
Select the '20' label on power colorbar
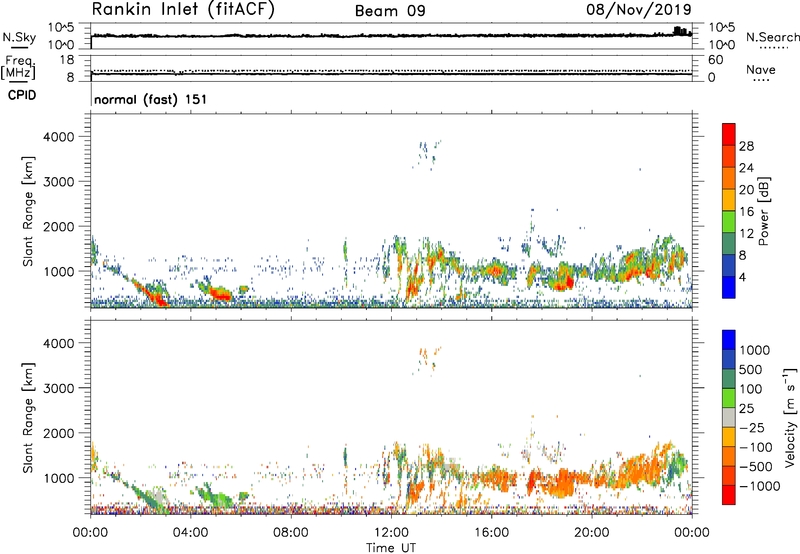(x=746, y=190)
